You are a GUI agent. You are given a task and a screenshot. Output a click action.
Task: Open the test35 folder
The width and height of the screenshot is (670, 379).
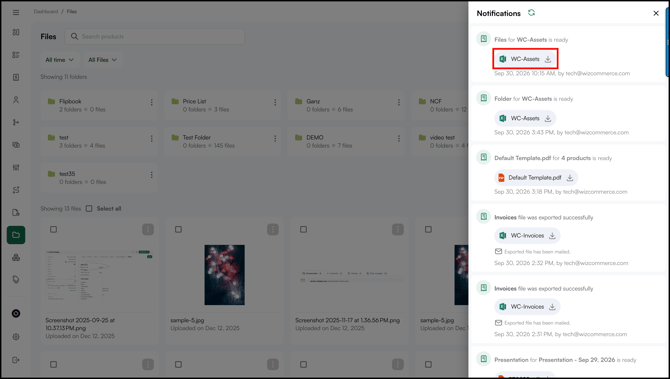(98, 177)
